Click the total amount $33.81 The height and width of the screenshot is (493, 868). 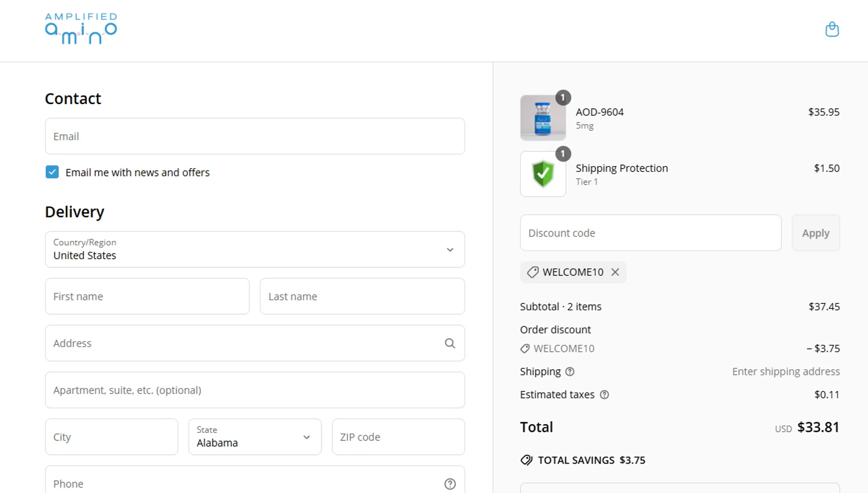point(818,427)
